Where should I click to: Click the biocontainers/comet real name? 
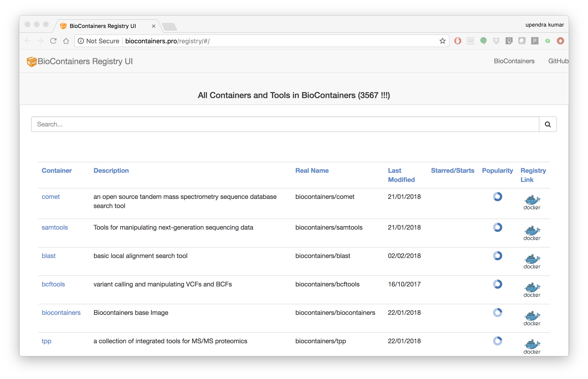pyautogui.click(x=325, y=197)
